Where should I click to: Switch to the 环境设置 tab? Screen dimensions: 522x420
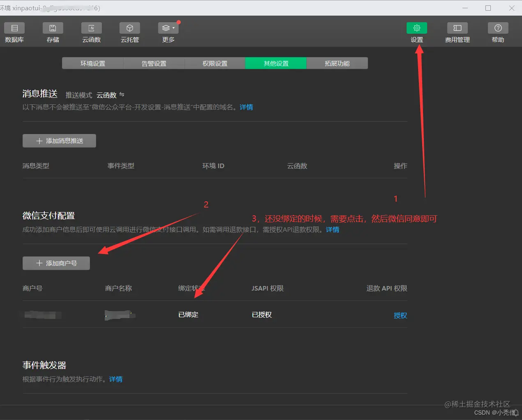pos(92,63)
